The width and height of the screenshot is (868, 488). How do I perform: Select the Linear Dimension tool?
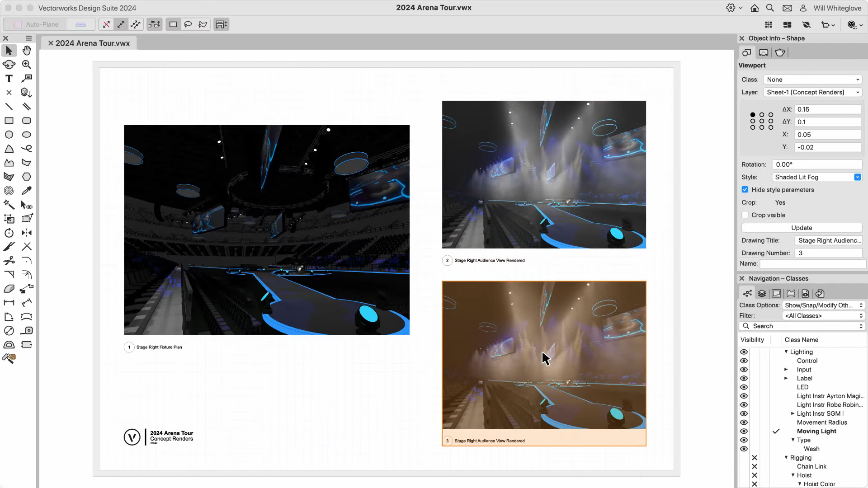(x=9, y=303)
